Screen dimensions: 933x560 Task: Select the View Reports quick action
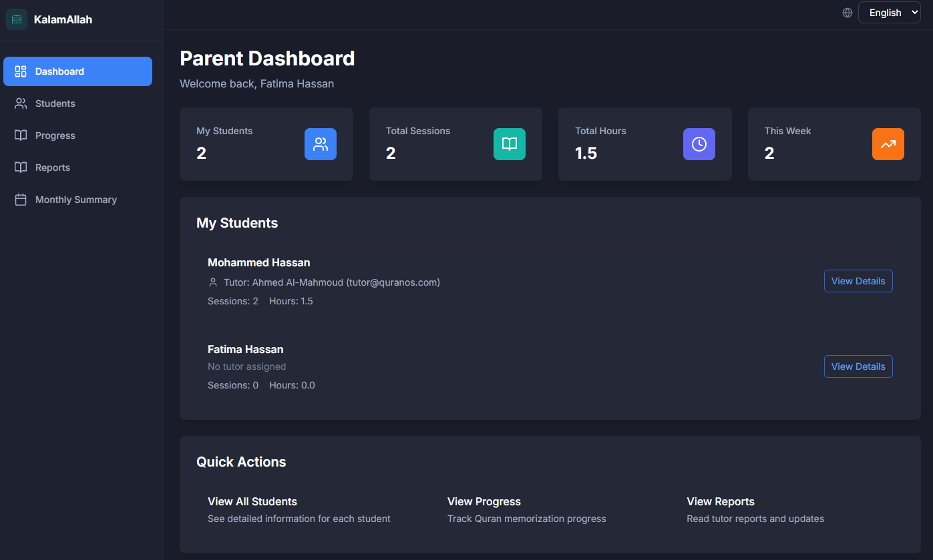click(720, 501)
